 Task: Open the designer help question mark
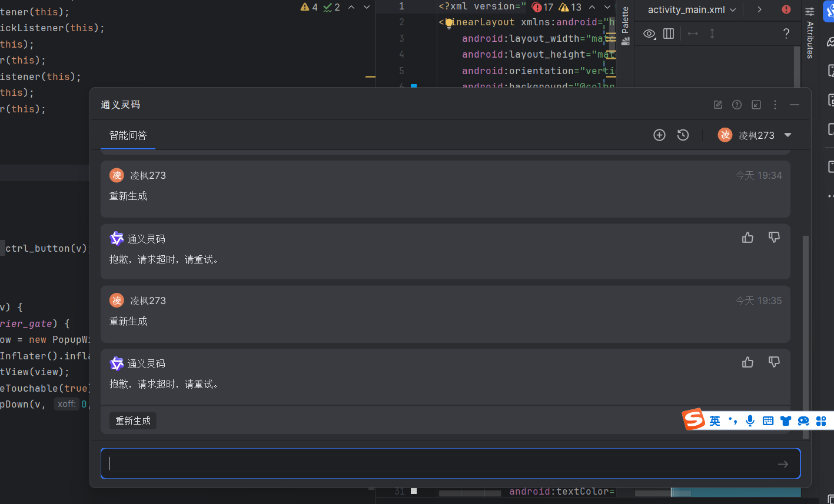(786, 34)
